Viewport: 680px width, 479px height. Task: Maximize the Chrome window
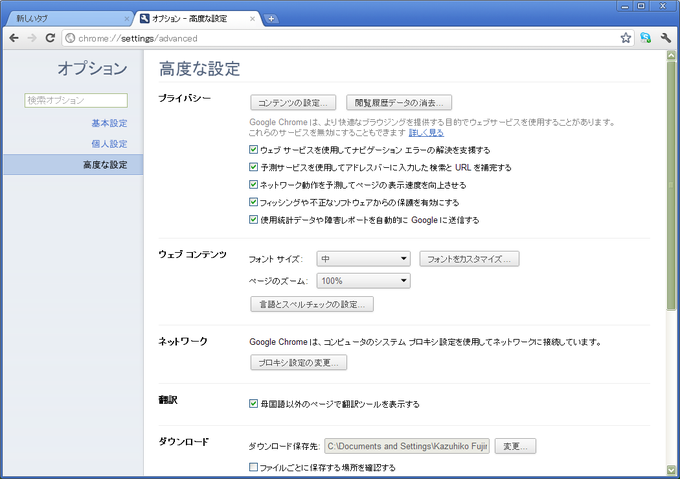click(641, 6)
